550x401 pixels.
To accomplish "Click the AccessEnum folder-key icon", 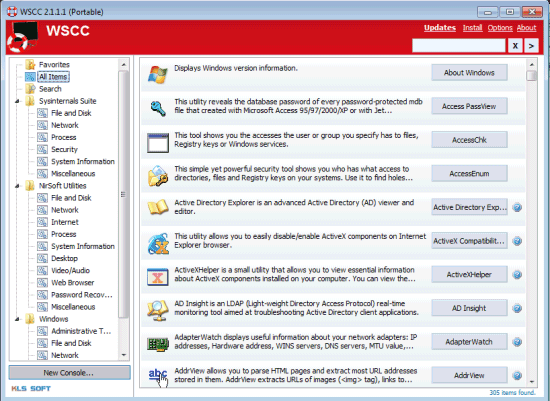I will click(x=158, y=176).
